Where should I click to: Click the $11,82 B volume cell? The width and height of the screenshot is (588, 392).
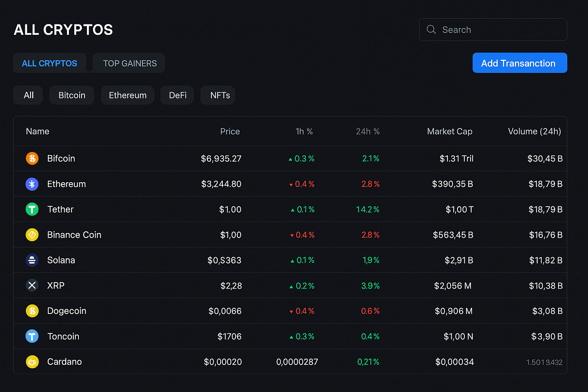pyautogui.click(x=546, y=260)
